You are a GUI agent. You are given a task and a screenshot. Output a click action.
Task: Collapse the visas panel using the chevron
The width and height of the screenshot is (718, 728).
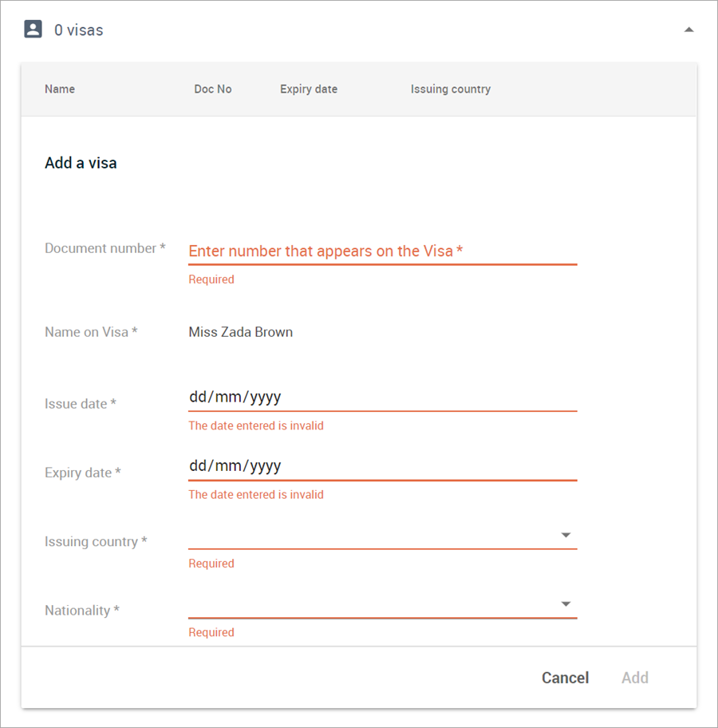click(x=688, y=29)
